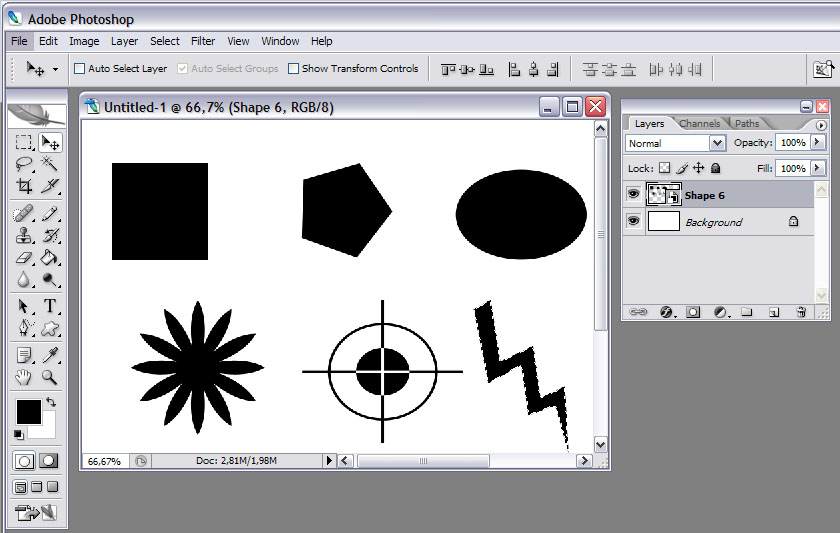The width and height of the screenshot is (840, 533).
Task: Select the Paint Bucket tool
Action: coord(50,258)
